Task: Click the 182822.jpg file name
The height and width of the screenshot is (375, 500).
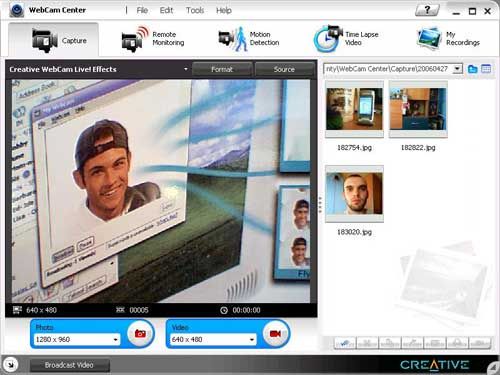Action: [418, 147]
